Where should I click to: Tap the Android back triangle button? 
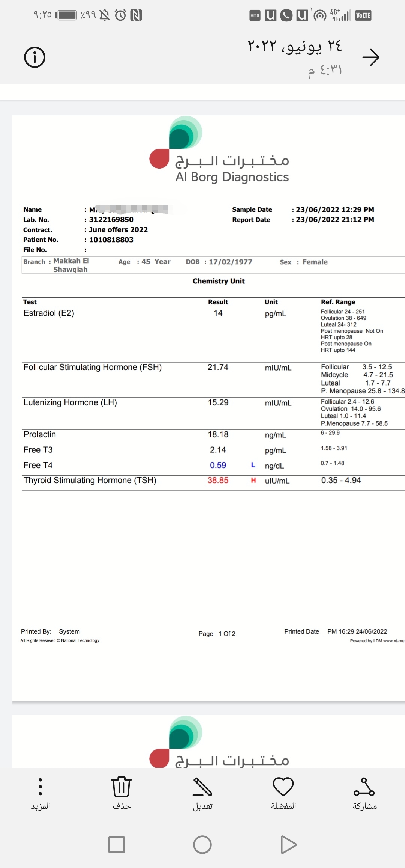pyautogui.click(x=288, y=845)
